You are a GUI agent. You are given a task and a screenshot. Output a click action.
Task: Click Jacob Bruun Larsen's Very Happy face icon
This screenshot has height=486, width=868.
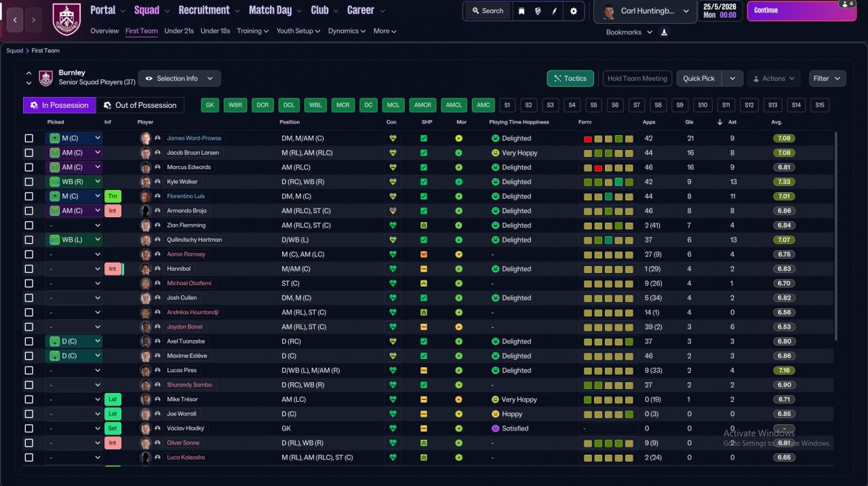pos(495,153)
